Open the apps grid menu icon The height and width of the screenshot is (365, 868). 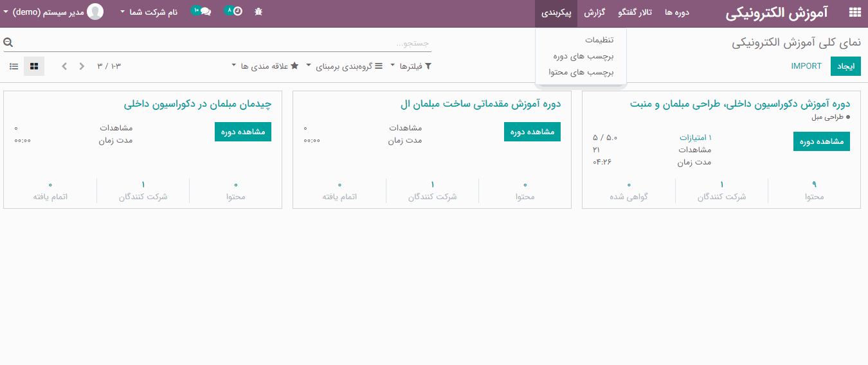[854, 12]
